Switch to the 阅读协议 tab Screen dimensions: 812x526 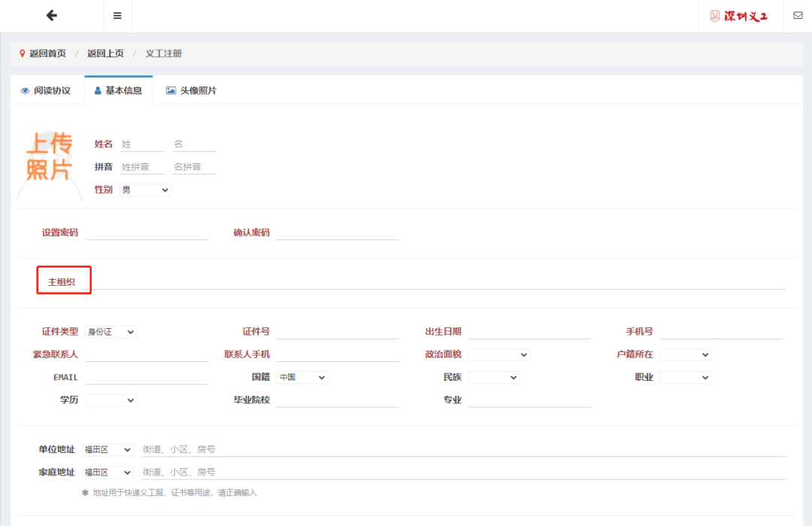47,90
